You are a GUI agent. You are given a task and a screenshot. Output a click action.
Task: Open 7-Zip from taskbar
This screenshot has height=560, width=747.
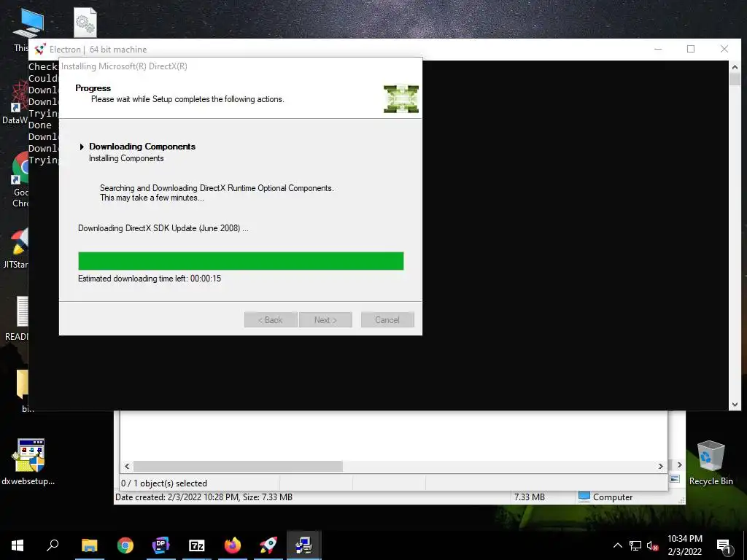click(x=197, y=545)
